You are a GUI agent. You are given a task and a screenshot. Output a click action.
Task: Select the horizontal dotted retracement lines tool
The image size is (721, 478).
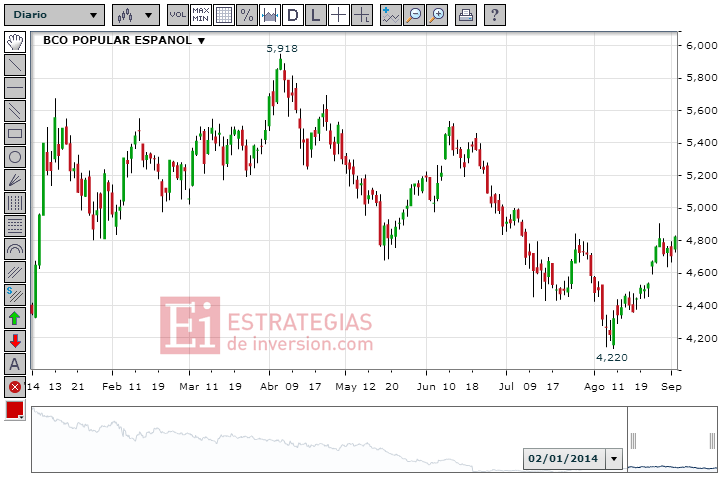pos(15,226)
